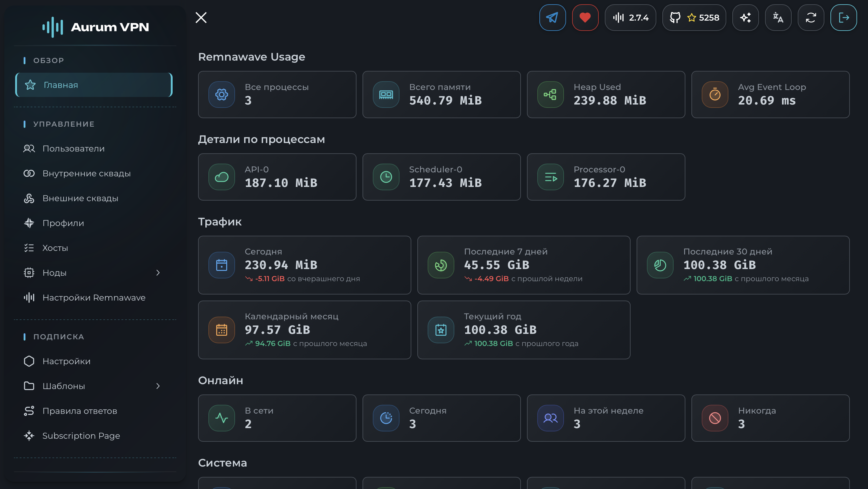Select Главная in the sidebar

point(94,85)
